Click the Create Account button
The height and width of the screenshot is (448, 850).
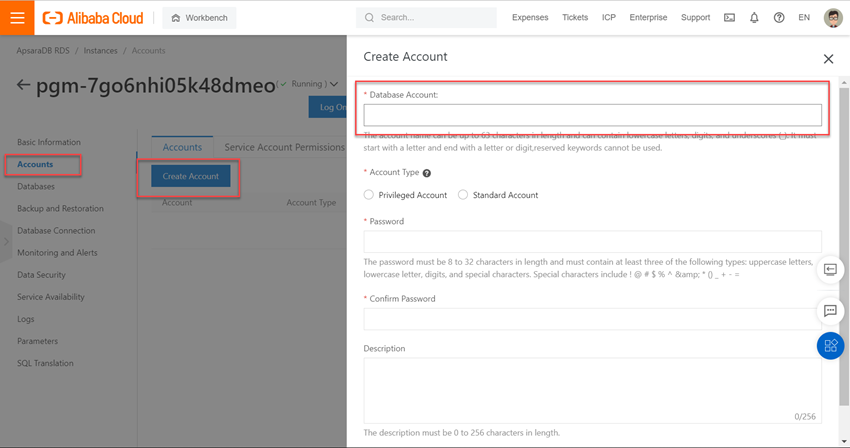(190, 176)
